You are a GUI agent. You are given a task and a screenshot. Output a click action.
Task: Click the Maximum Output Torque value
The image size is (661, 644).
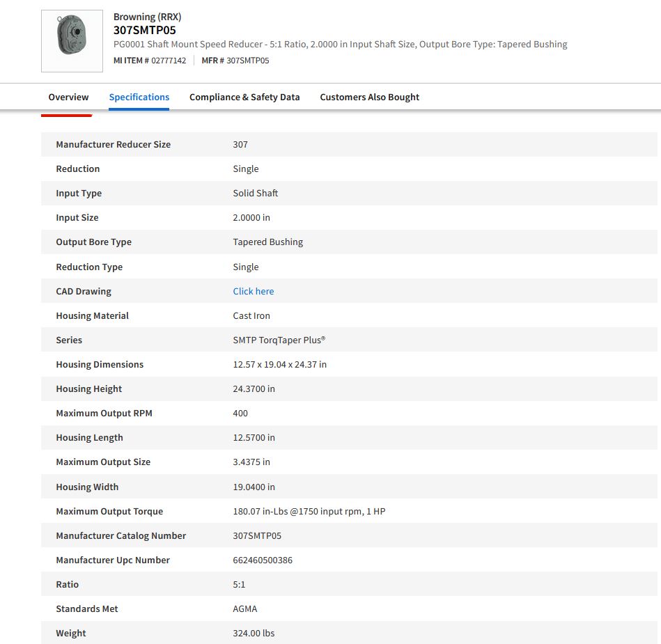click(309, 511)
